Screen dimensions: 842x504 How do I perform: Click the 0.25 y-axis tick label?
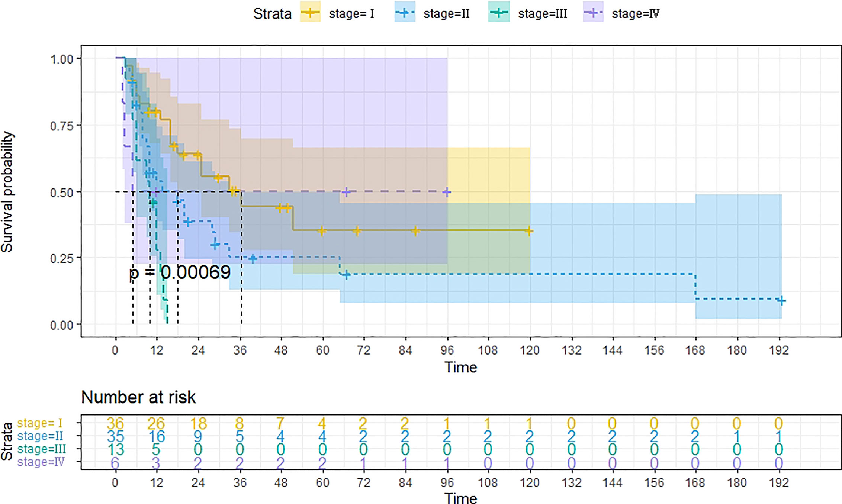point(61,258)
